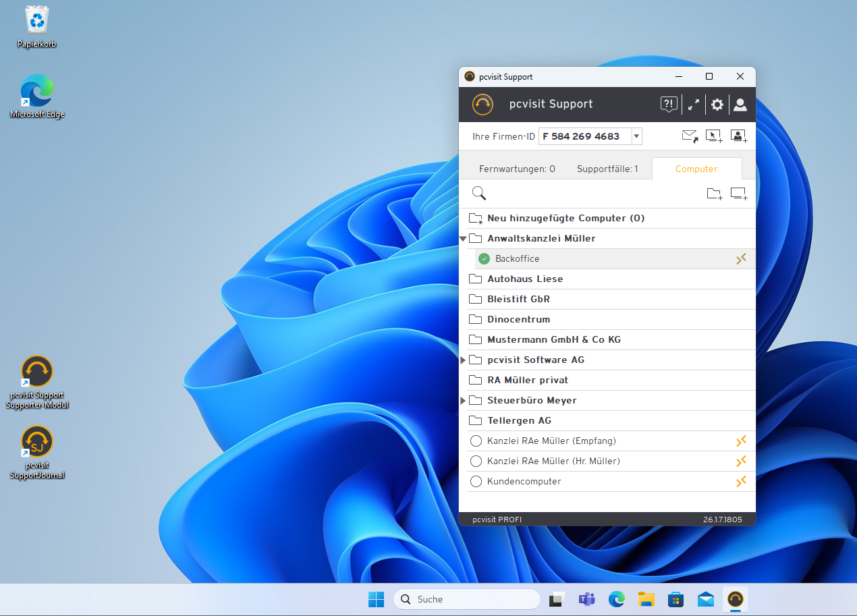Collapse the Anwaltskanzlei Müller folder

pos(463,239)
